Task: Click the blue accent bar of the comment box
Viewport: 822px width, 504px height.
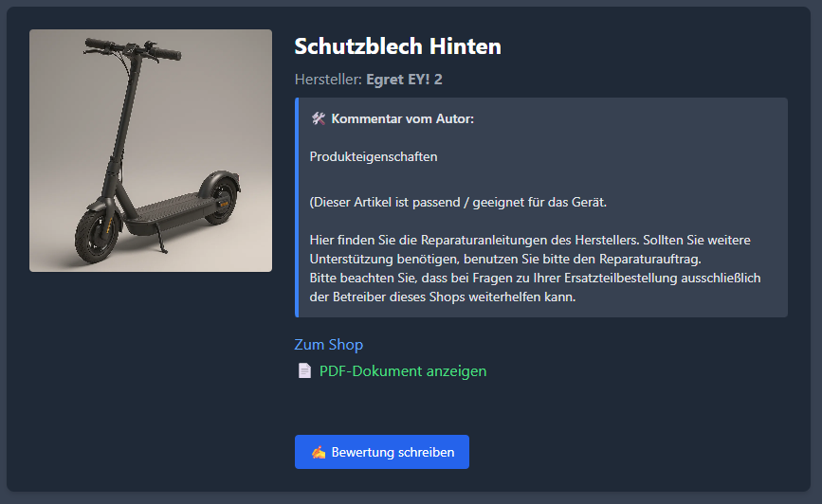Action: tap(297, 207)
